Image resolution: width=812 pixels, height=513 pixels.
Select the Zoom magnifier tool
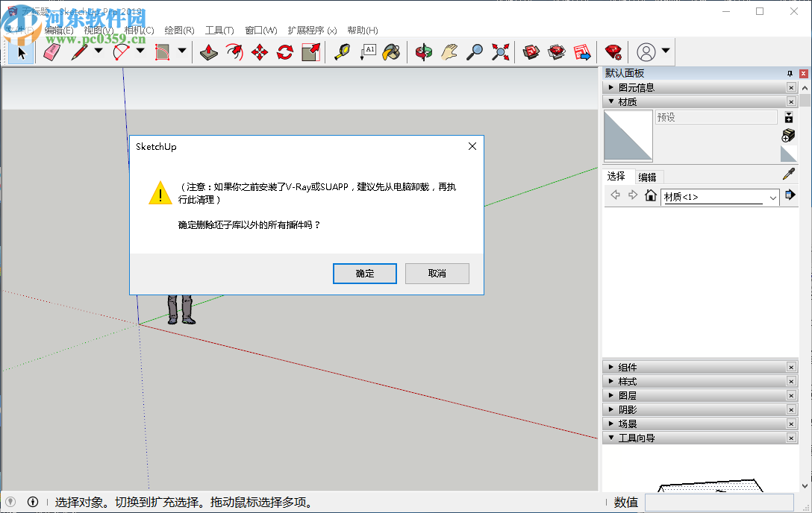(475, 52)
